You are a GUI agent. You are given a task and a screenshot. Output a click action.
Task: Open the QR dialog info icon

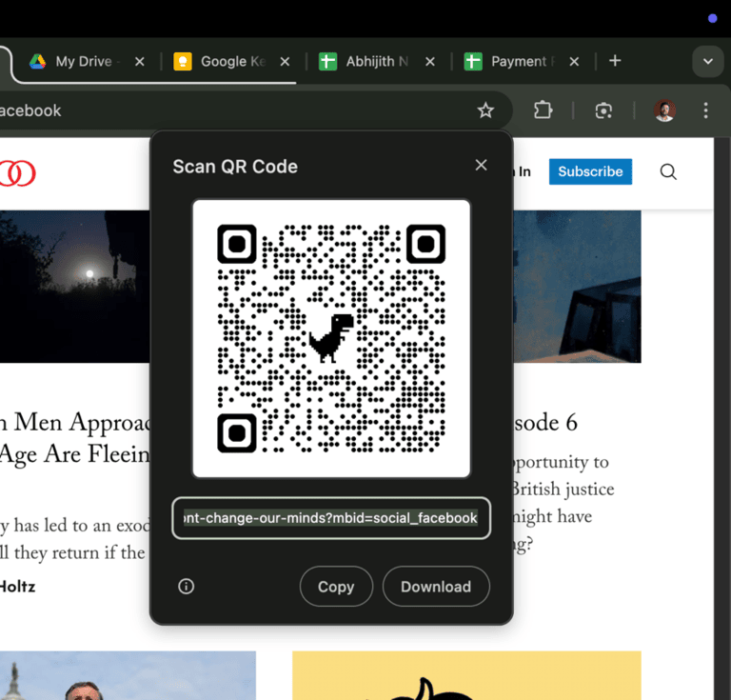(186, 587)
